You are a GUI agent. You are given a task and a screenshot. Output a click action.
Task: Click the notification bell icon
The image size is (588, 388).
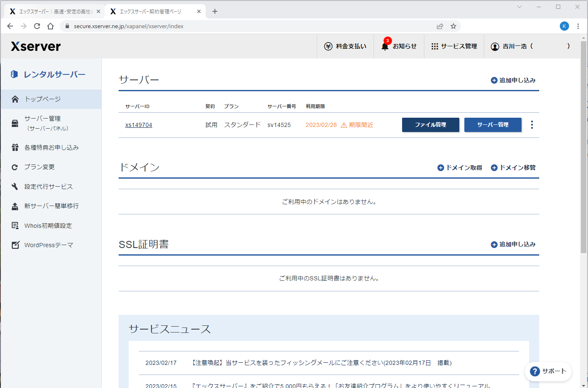pos(385,46)
